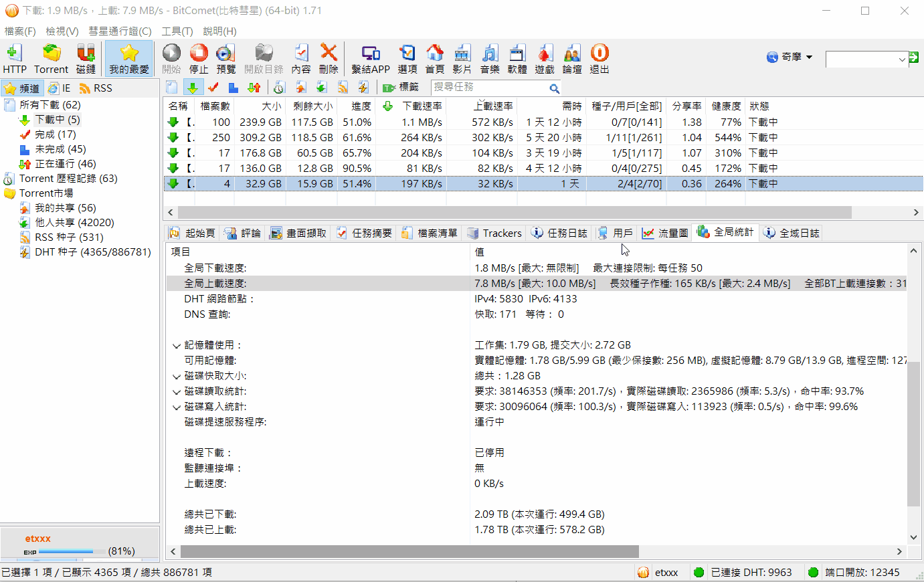The width and height of the screenshot is (924, 582).
Task: Open the 檢視(V) menu
Action: pyautogui.click(x=62, y=31)
